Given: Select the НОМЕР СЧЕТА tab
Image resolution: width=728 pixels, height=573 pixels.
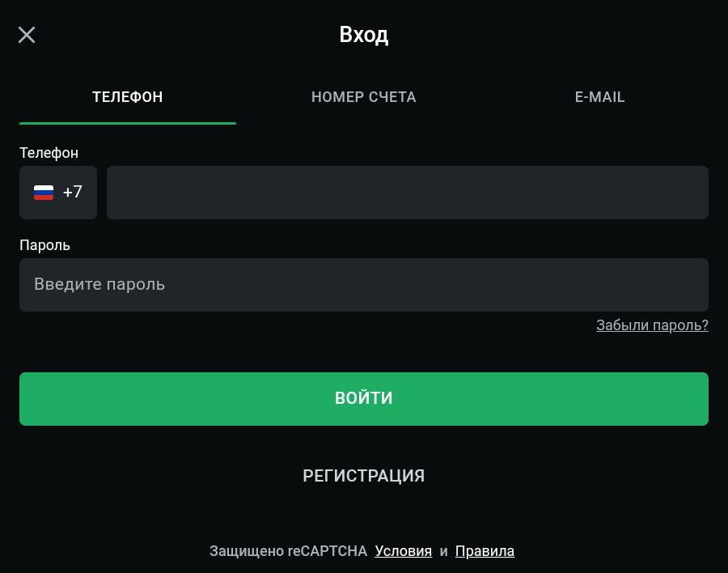Looking at the screenshot, I should point(364,97).
